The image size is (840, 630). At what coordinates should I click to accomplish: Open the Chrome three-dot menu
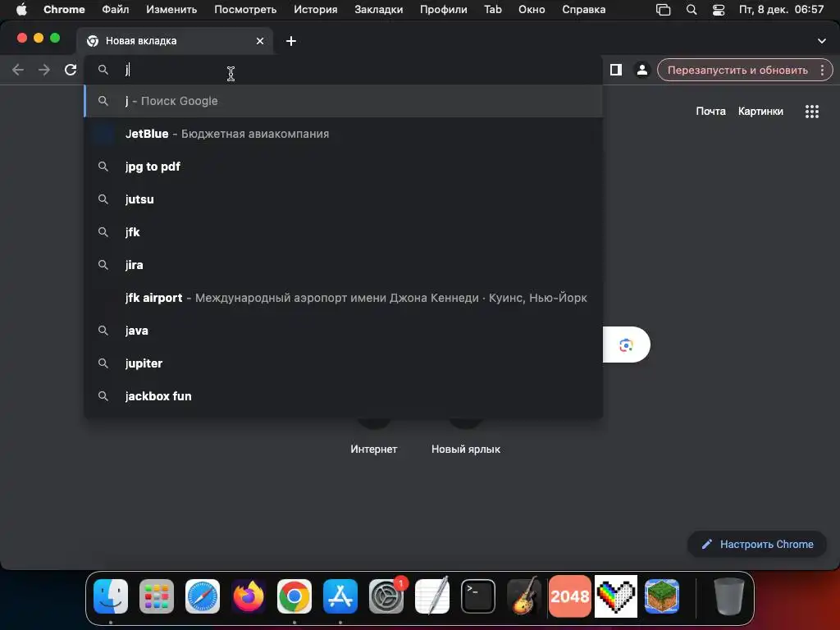[822, 70]
